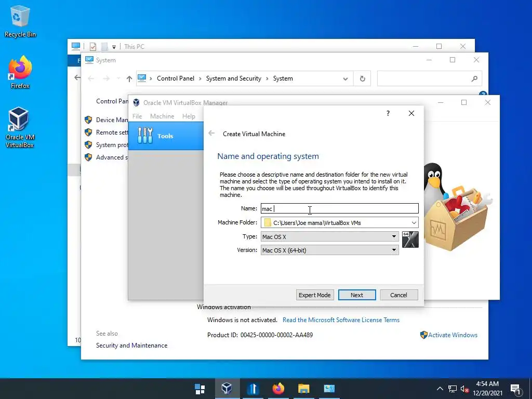
Task: Expand the chevron after System and Security breadcrumb
Action: (x=267, y=79)
